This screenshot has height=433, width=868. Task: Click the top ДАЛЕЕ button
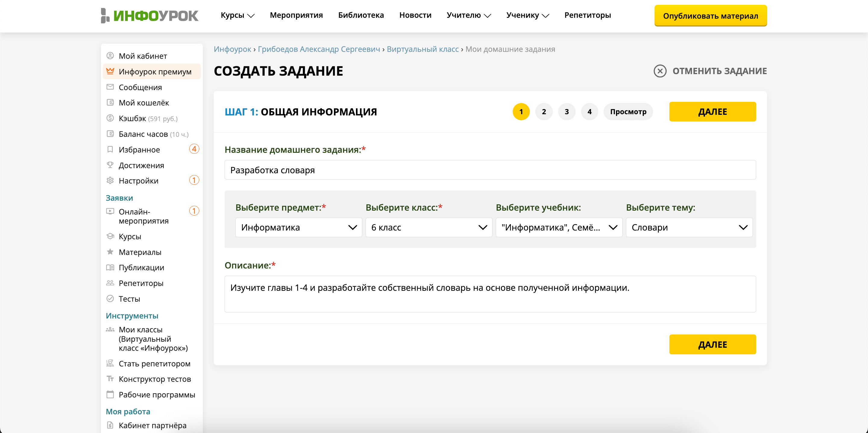pyautogui.click(x=712, y=111)
